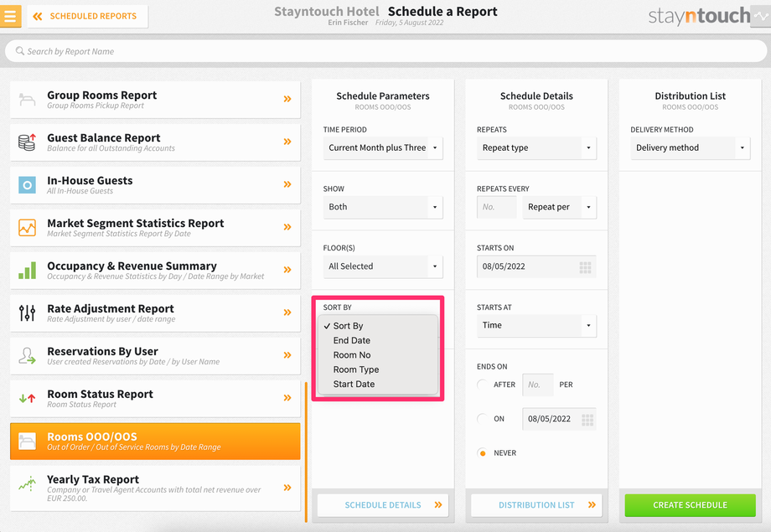771x532 pixels.
Task: Click the Room Status Report arrows icon
Action: (27, 398)
